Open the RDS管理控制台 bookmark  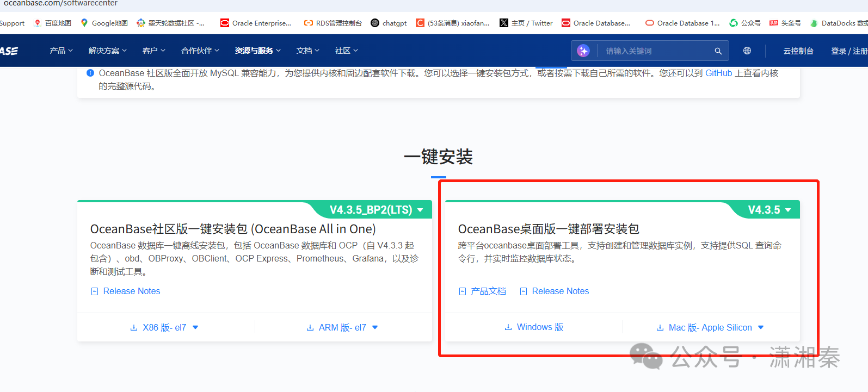(333, 23)
